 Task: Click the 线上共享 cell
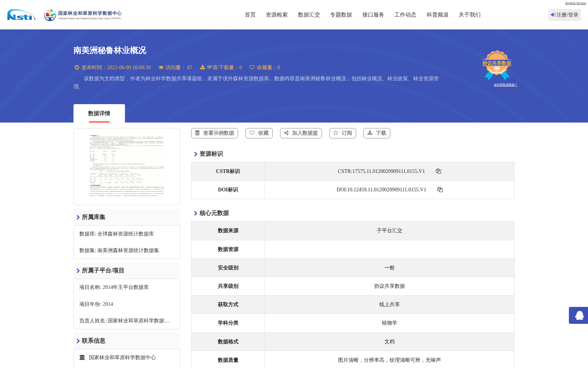coord(390,304)
